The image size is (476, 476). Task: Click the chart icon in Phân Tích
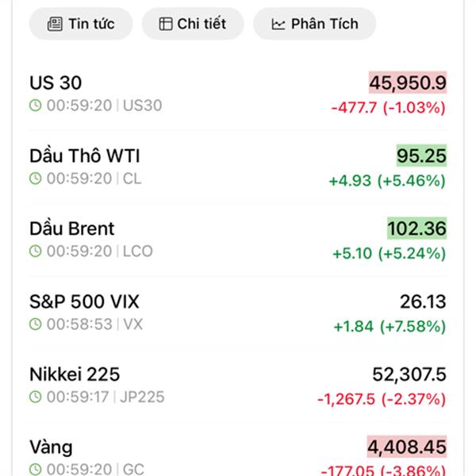click(278, 24)
